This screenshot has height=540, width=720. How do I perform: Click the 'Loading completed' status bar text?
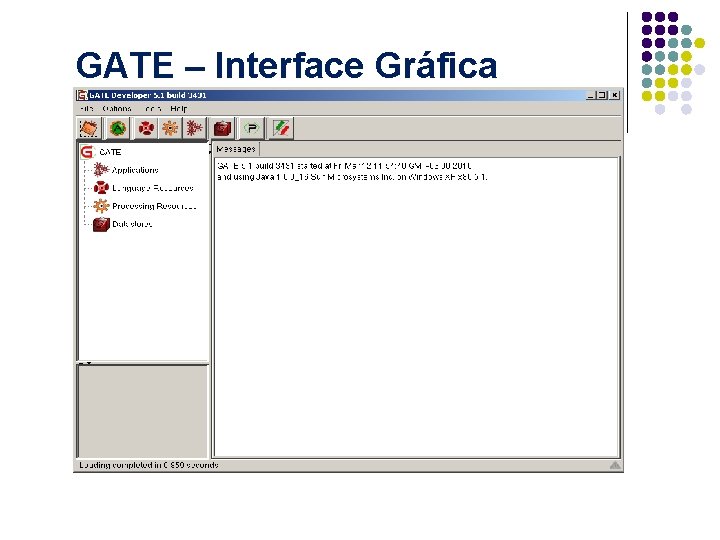[x=149, y=465]
